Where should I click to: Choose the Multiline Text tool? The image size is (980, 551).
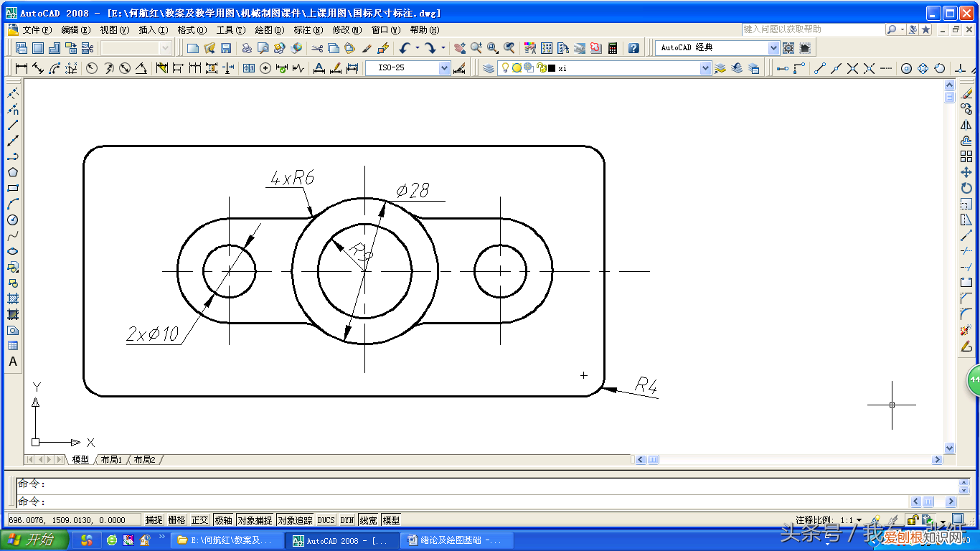click(x=13, y=362)
